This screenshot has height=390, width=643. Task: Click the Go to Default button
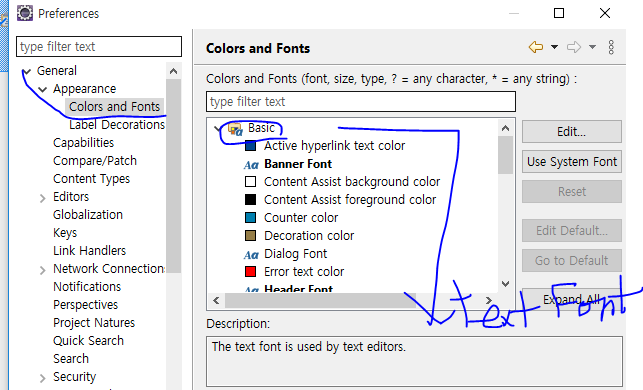point(572,260)
